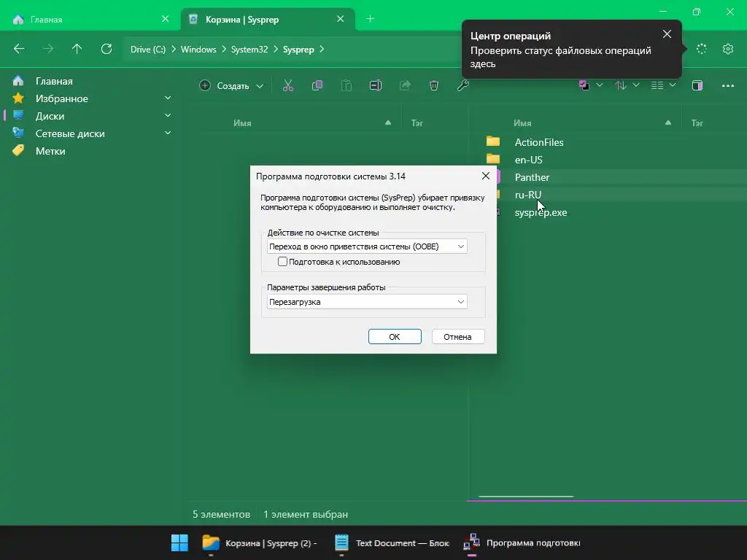Click Отмена in Sysprep dialog
This screenshot has height=560, width=747.
coord(458,337)
